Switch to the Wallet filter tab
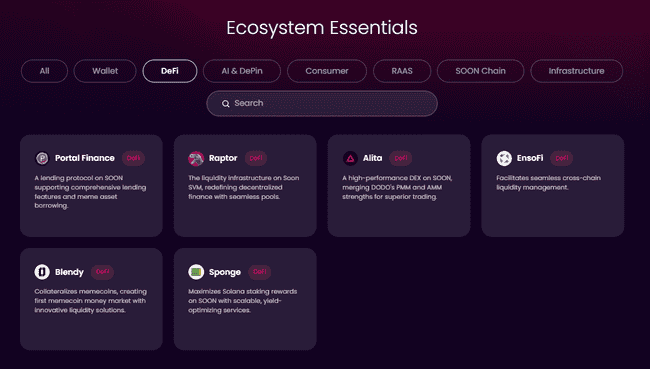 [x=105, y=71]
